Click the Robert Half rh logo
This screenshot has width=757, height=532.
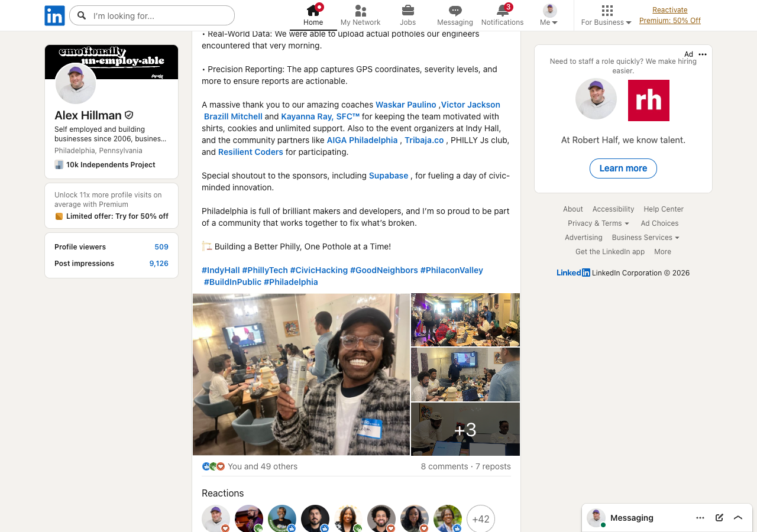[649, 100]
